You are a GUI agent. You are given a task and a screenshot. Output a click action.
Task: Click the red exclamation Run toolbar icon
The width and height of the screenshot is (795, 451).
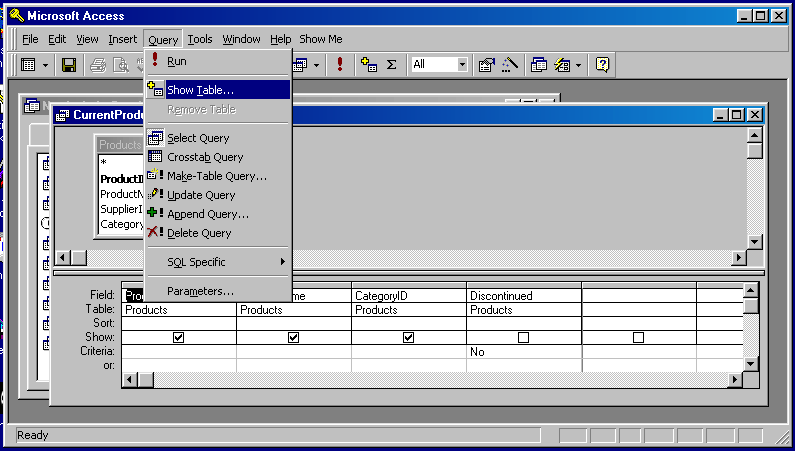click(340, 64)
